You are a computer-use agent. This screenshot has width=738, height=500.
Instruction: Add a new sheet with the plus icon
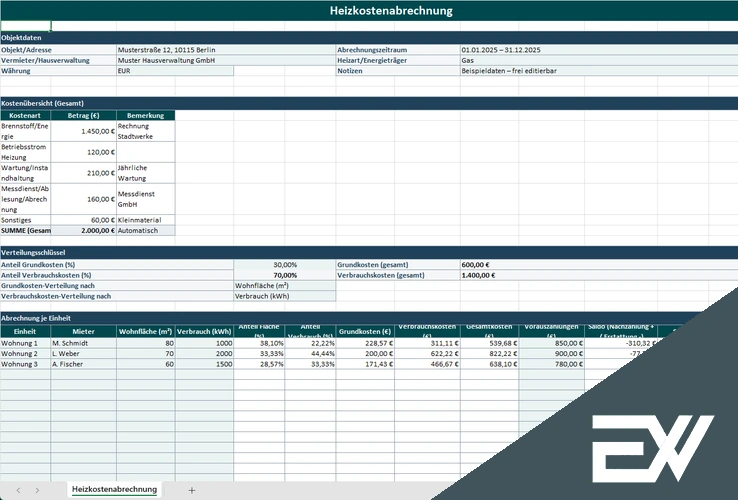[x=192, y=490]
